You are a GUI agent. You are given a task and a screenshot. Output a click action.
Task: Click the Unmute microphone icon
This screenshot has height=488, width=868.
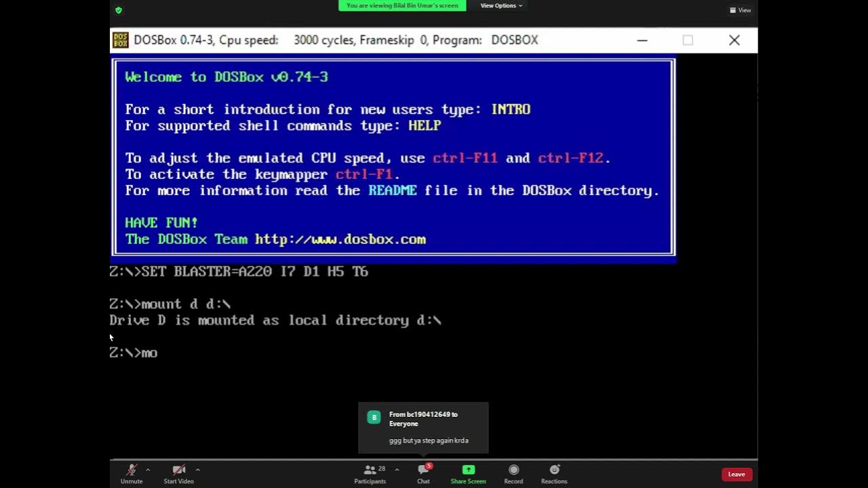tap(132, 470)
